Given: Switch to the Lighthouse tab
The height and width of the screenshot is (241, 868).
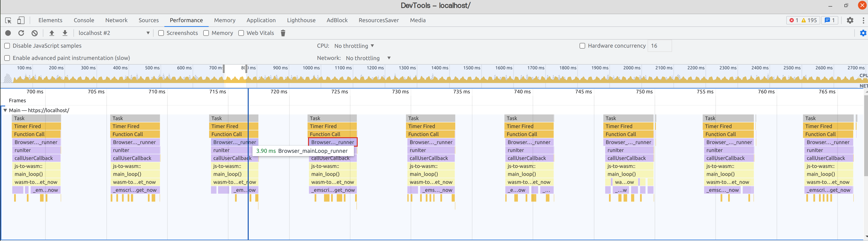Looking at the screenshot, I should (301, 20).
